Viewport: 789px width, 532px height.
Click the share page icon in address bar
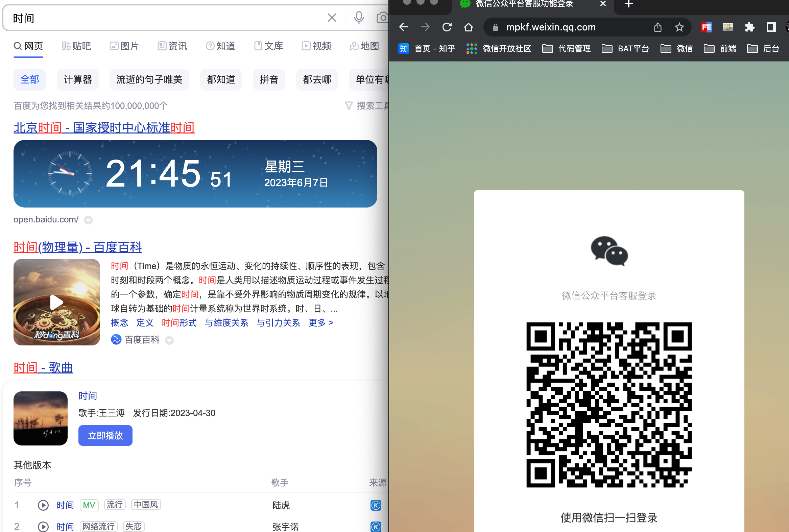[657, 27]
